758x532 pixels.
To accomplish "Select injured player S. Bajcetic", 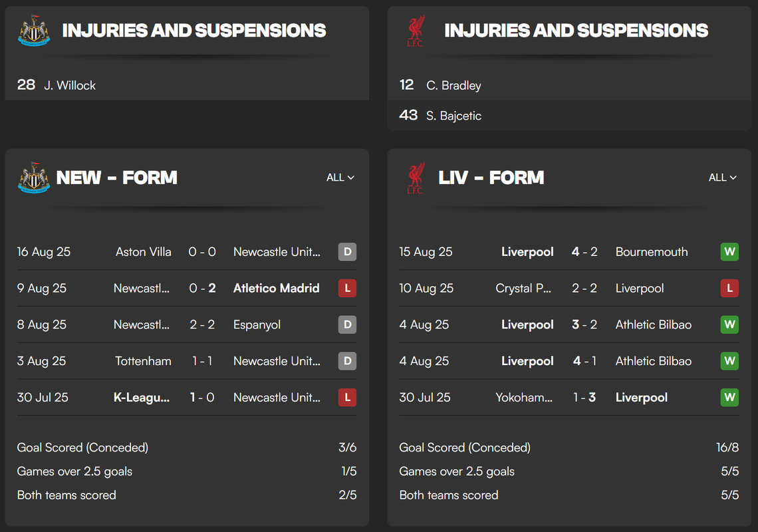I will (x=453, y=116).
